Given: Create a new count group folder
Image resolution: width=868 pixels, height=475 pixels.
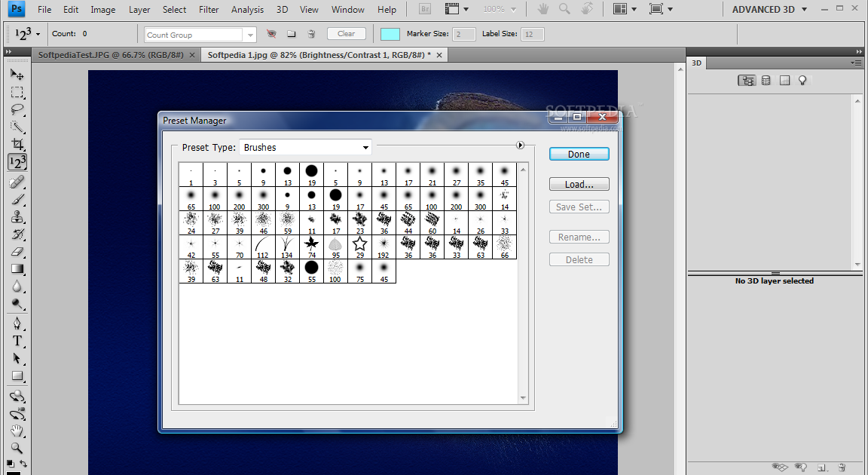Looking at the screenshot, I should [291, 34].
